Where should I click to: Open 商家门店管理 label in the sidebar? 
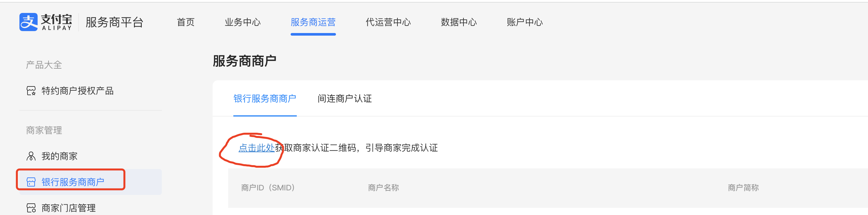69,208
